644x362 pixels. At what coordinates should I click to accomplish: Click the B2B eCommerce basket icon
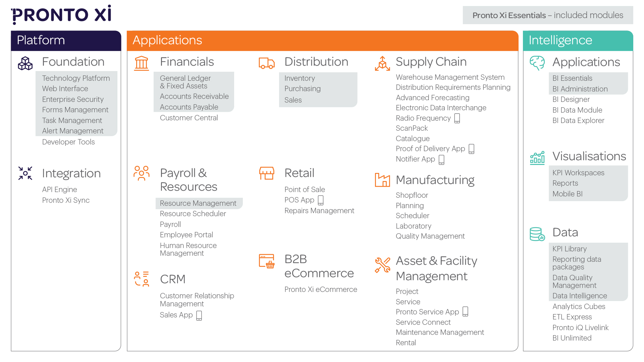tap(267, 261)
